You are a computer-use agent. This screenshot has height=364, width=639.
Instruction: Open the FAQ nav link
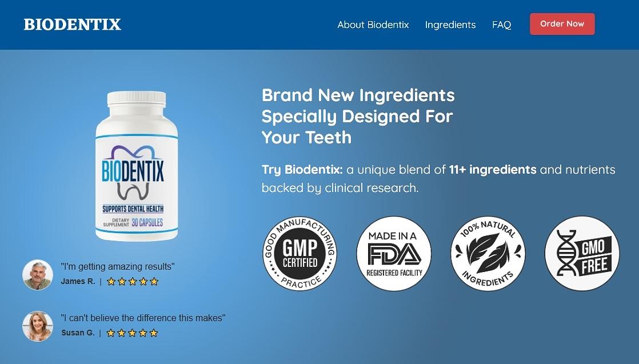[502, 25]
